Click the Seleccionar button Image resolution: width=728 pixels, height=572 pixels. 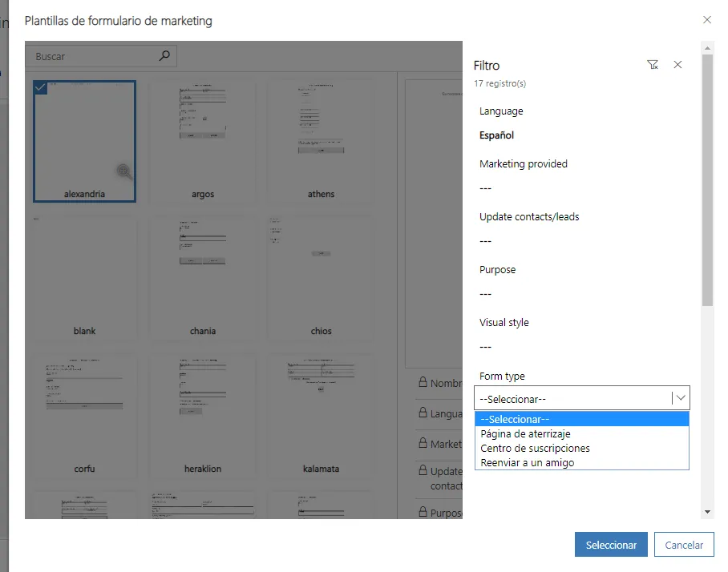[611, 545]
